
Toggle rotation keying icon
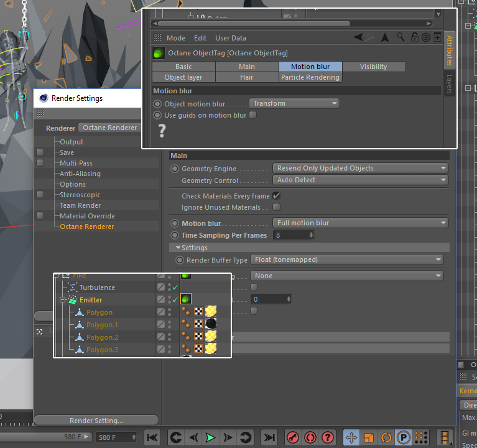(x=386, y=437)
